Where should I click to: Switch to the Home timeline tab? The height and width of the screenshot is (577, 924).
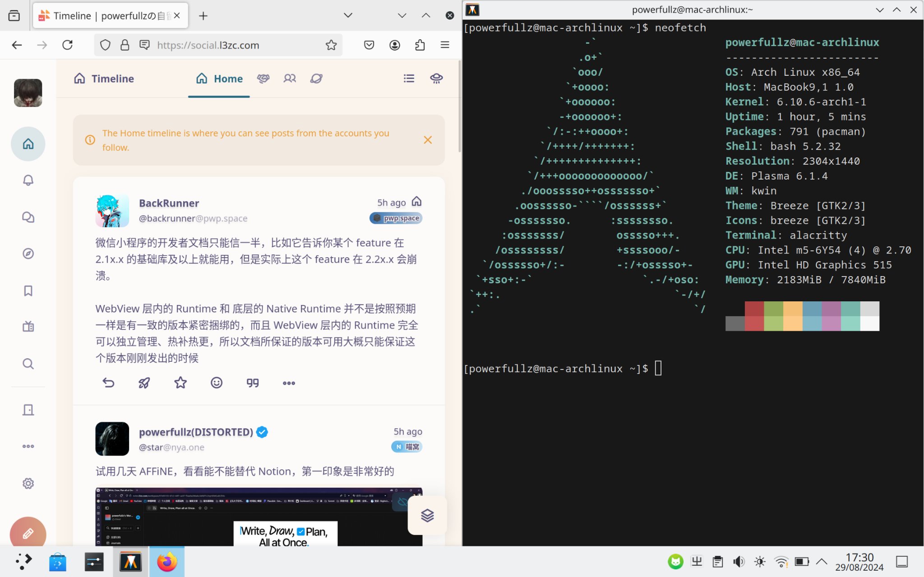coord(219,78)
